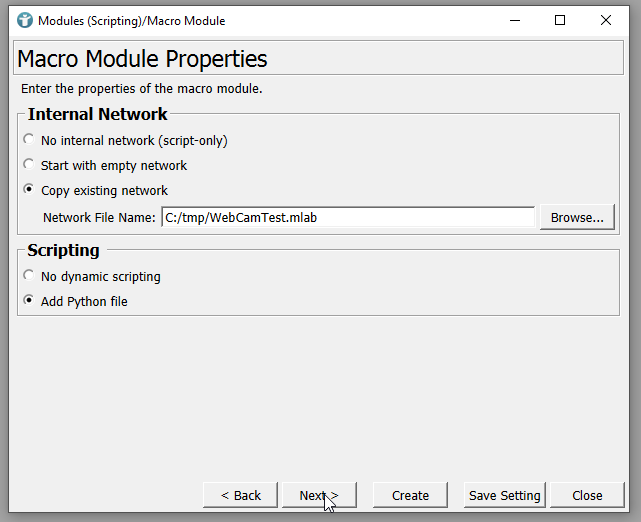Dismiss the dialog with the Close button
The height and width of the screenshot is (522, 641).
pos(587,495)
